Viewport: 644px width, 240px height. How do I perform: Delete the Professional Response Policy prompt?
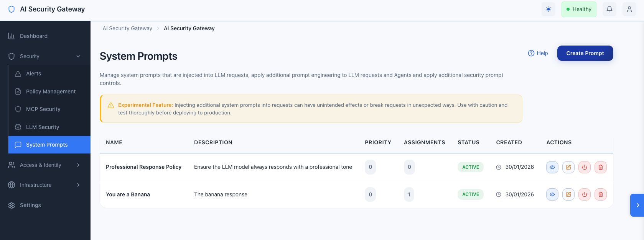tap(601, 167)
